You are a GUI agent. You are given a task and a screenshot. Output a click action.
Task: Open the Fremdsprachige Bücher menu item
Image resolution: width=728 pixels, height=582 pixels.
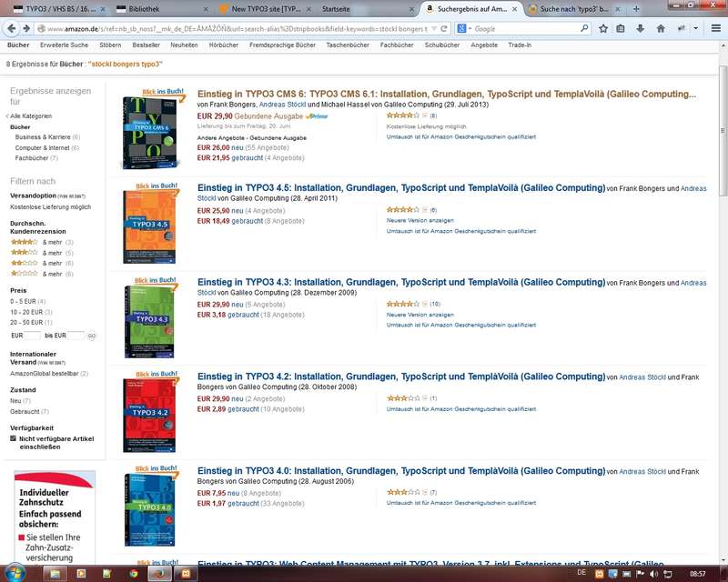[x=282, y=45]
